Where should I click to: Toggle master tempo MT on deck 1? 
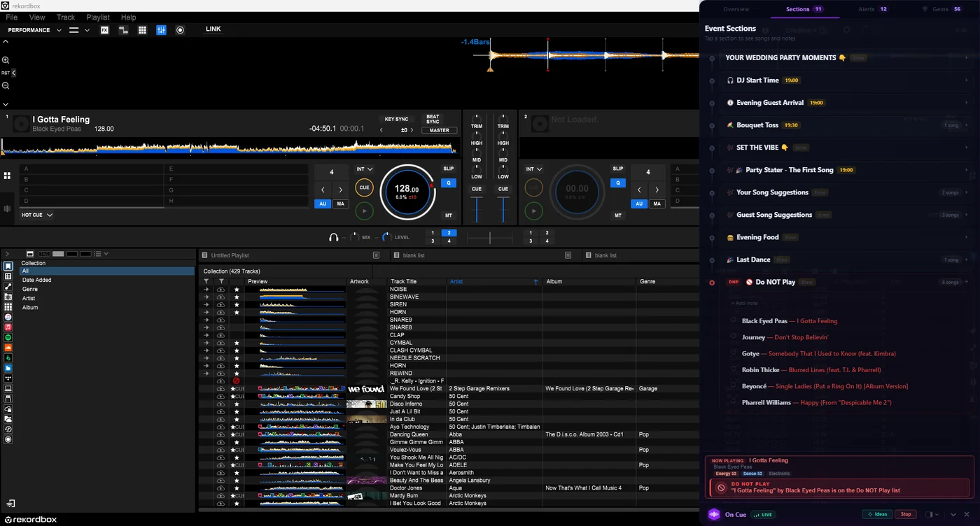tap(449, 215)
